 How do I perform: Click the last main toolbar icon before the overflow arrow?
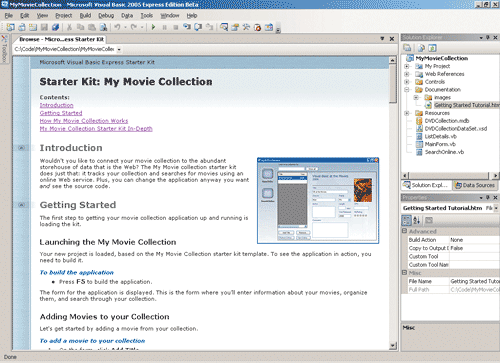tap(269, 27)
